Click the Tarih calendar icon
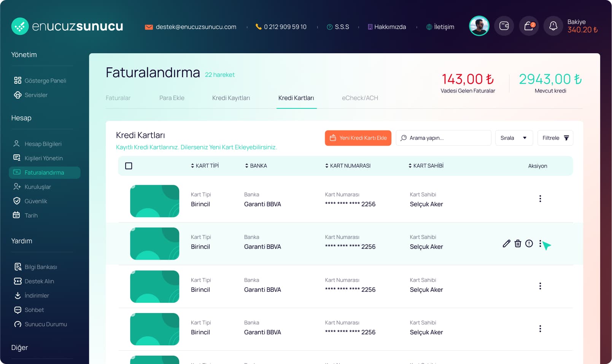The image size is (612, 364). 16,215
